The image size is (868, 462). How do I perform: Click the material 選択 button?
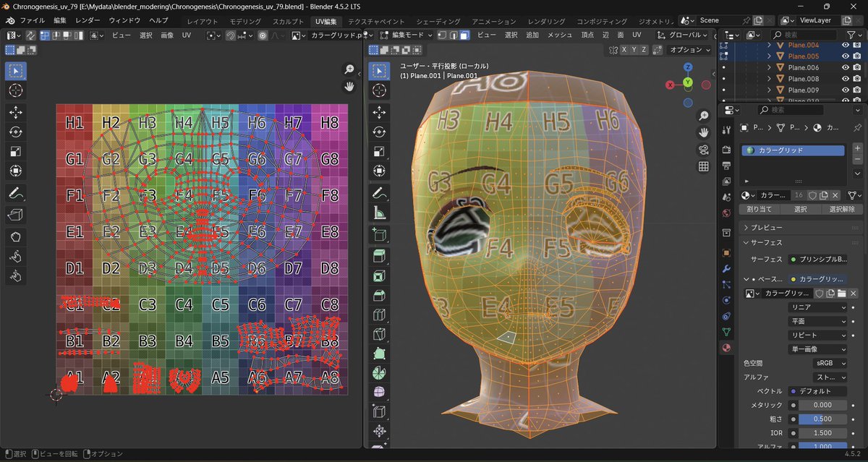click(801, 209)
